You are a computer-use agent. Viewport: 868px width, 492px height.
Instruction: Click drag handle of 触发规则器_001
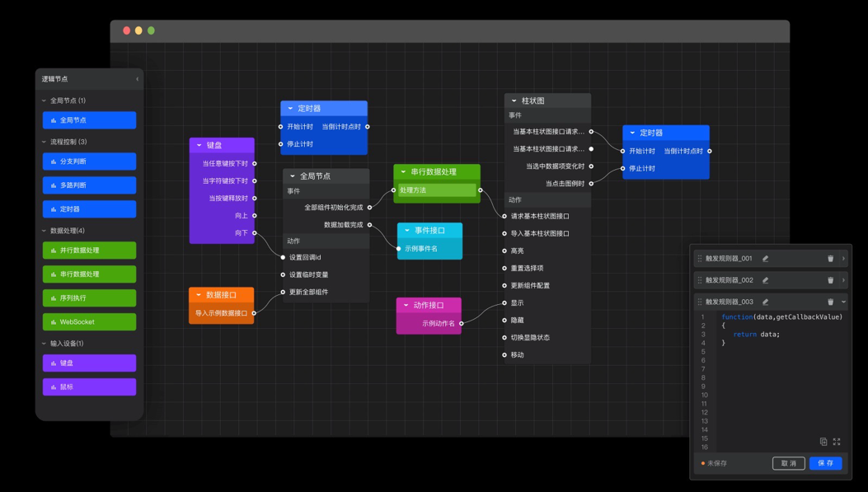(x=700, y=259)
